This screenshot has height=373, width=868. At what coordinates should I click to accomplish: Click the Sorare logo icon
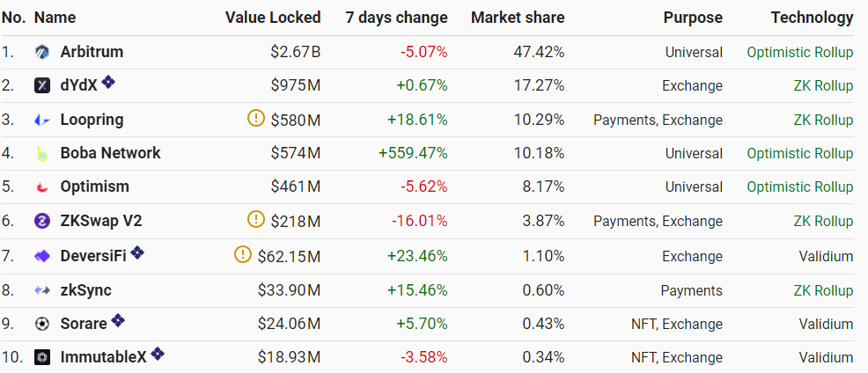(x=42, y=324)
